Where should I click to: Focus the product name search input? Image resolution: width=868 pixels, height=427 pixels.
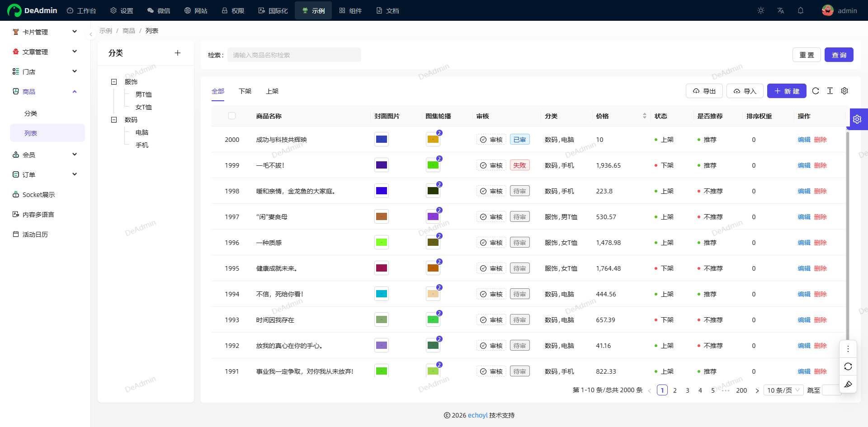294,55
